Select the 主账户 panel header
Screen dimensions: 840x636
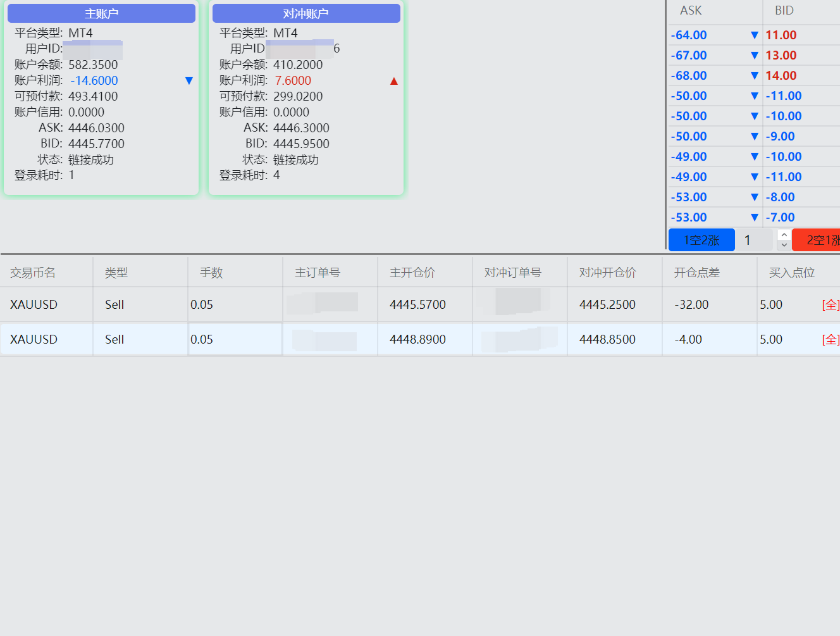(101, 13)
